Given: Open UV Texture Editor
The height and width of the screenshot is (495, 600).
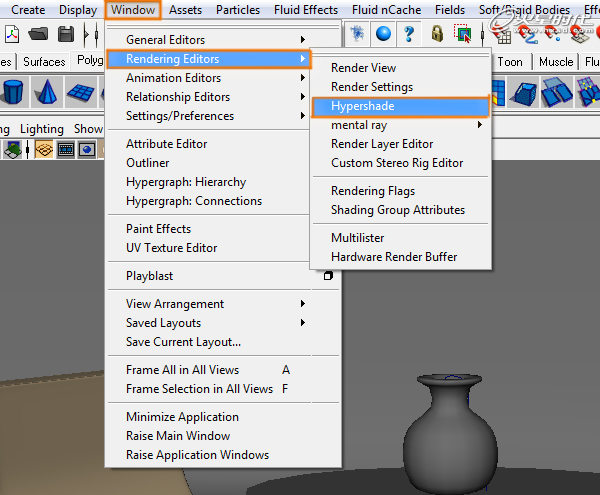Looking at the screenshot, I should 209,248.
